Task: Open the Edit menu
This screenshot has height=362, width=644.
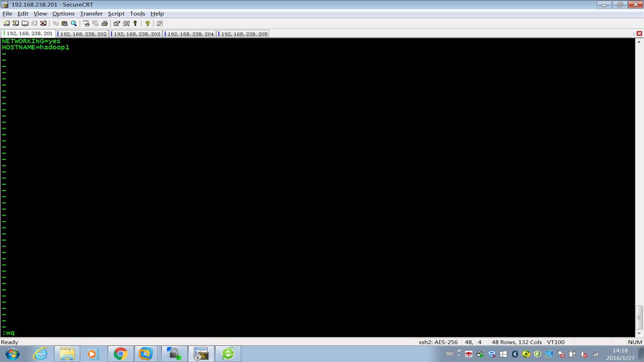Action: tap(23, 14)
